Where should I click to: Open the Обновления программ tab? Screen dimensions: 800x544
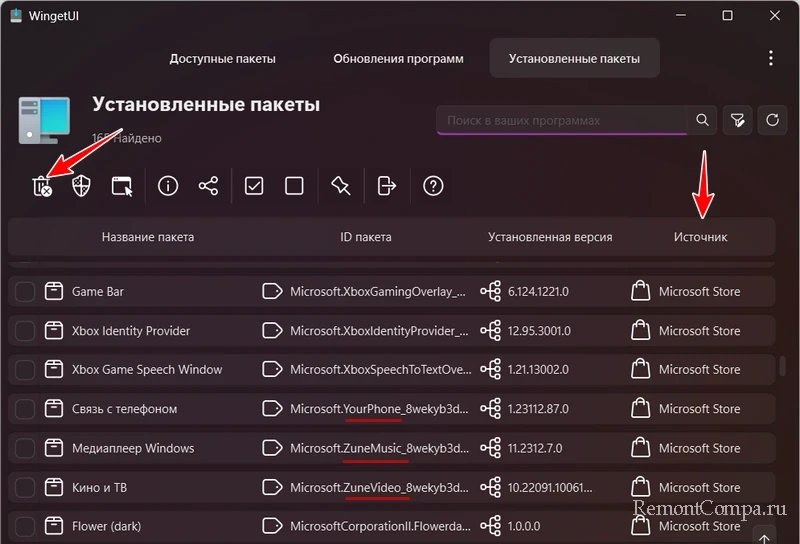pyautogui.click(x=398, y=58)
